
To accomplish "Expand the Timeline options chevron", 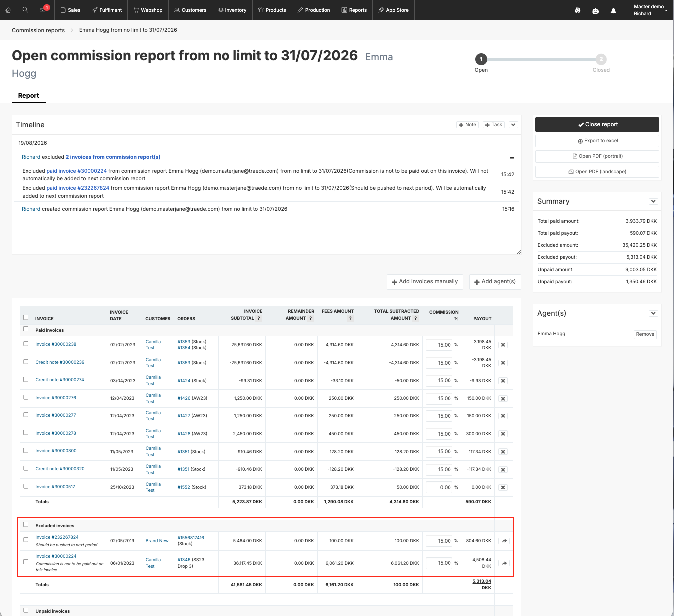I will click(513, 125).
